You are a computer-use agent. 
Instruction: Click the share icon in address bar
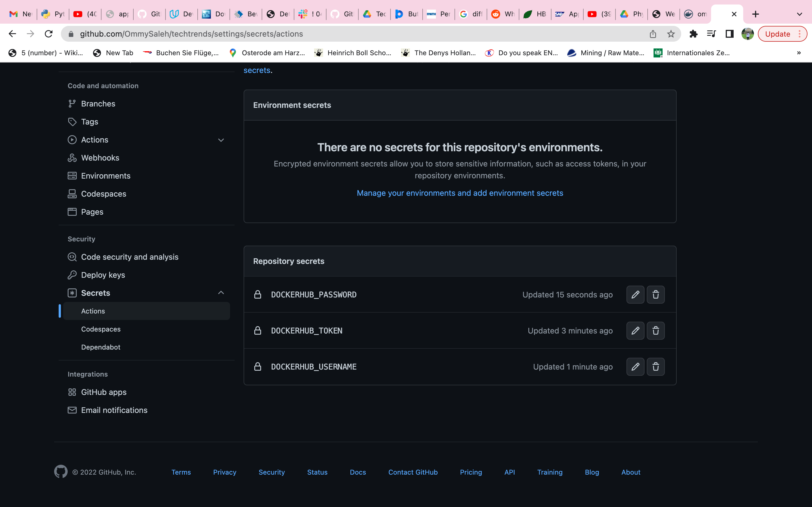653,34
